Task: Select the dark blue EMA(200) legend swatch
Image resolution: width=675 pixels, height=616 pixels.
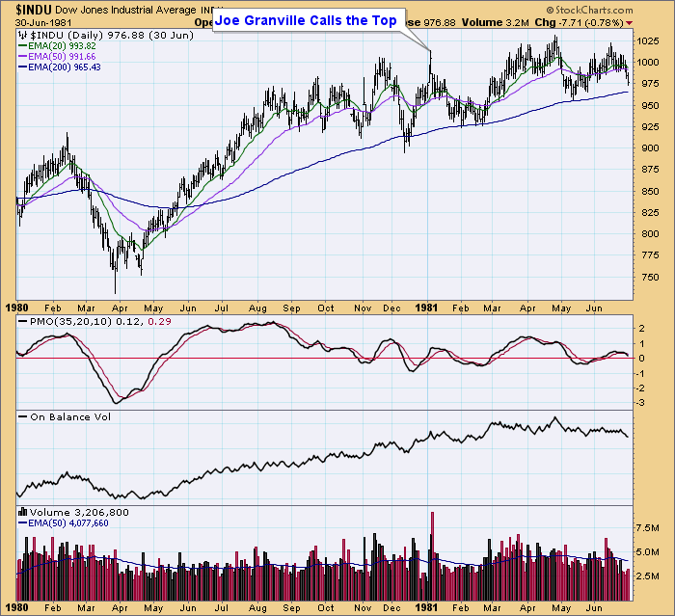Action: [x=23, y=67]
